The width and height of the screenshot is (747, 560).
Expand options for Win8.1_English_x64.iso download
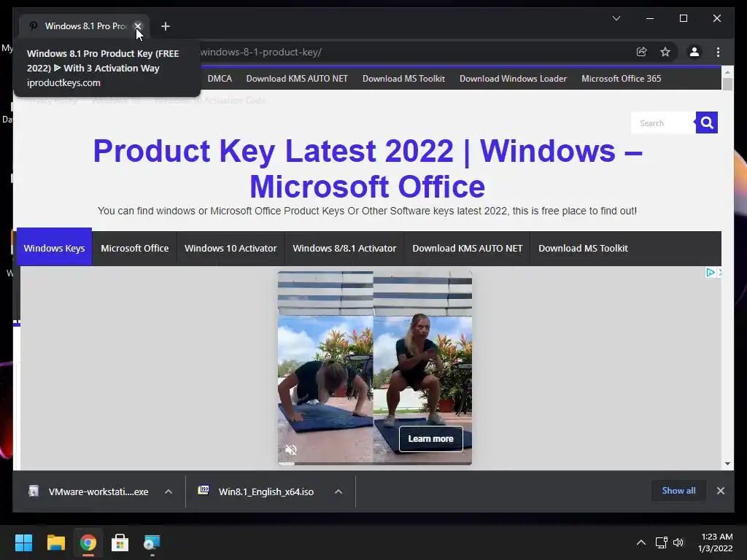pyautogui.click(x=338, y=491)
